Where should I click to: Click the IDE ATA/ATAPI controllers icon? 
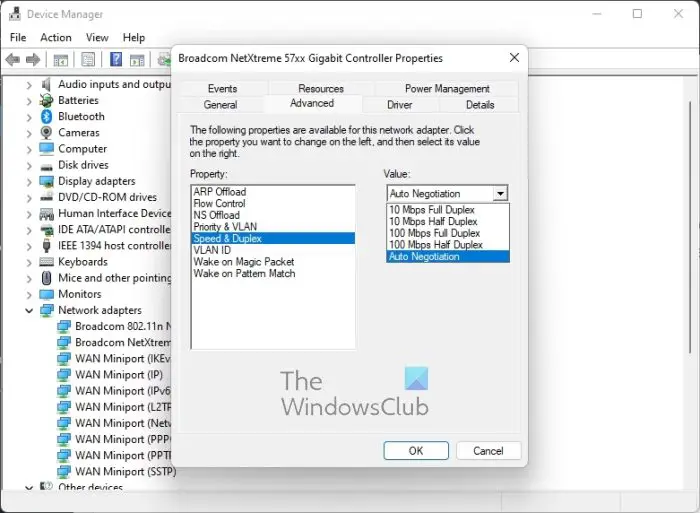click(46, 230)
